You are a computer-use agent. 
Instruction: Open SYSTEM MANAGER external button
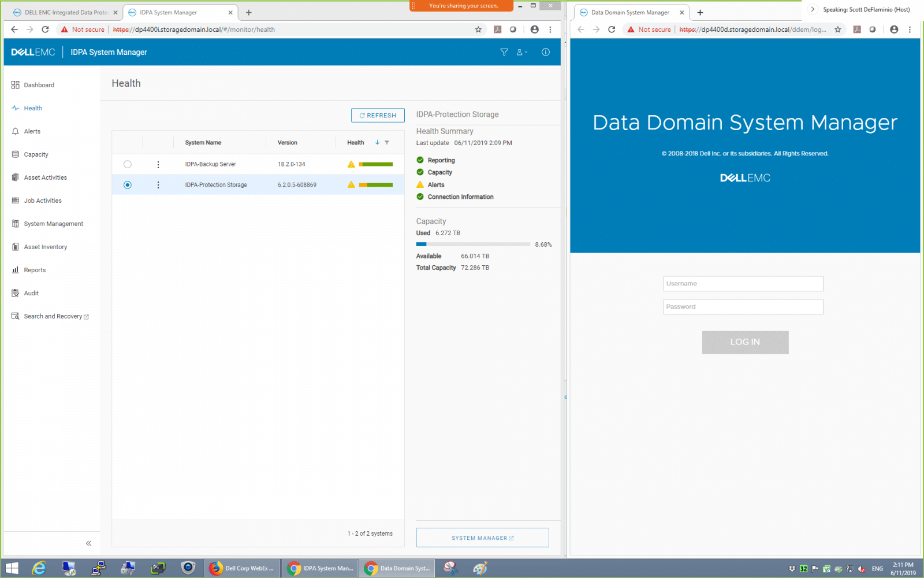click(x=482, y=538)
